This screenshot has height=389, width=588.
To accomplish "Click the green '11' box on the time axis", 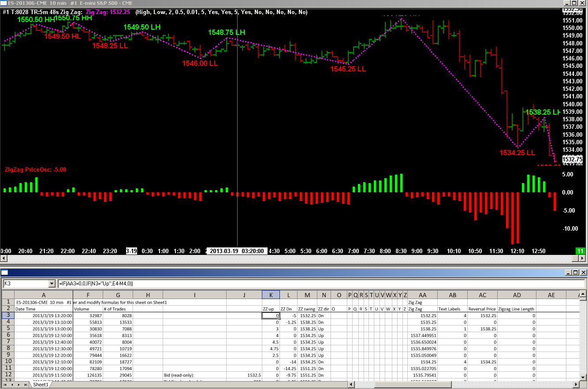I will point(580,251).
